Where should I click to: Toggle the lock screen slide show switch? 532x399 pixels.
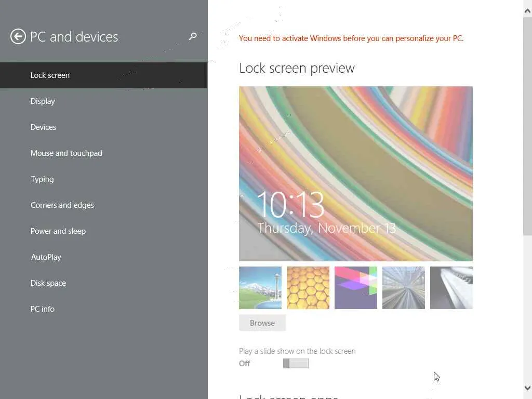(296, 364)
